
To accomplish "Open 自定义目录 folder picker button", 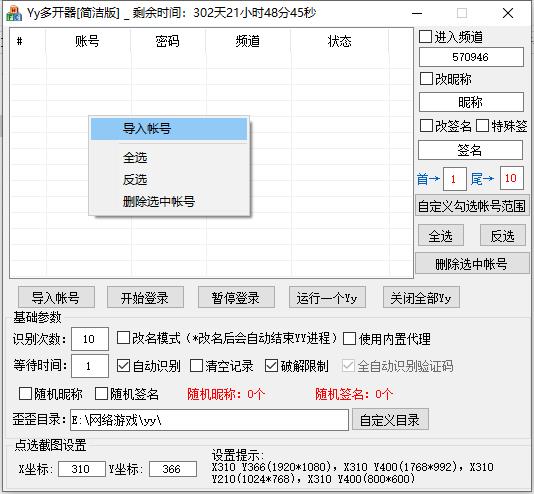I will (390, 419).
